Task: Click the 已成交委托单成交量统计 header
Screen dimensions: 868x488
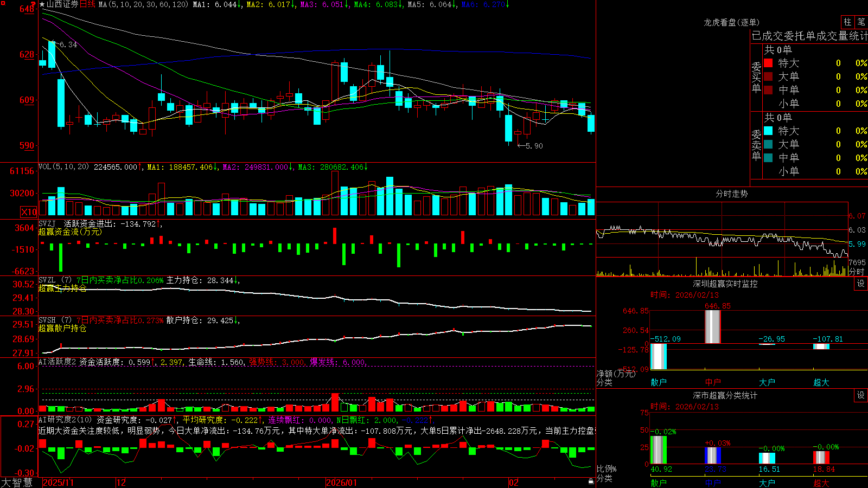Action: click(809, 36)
